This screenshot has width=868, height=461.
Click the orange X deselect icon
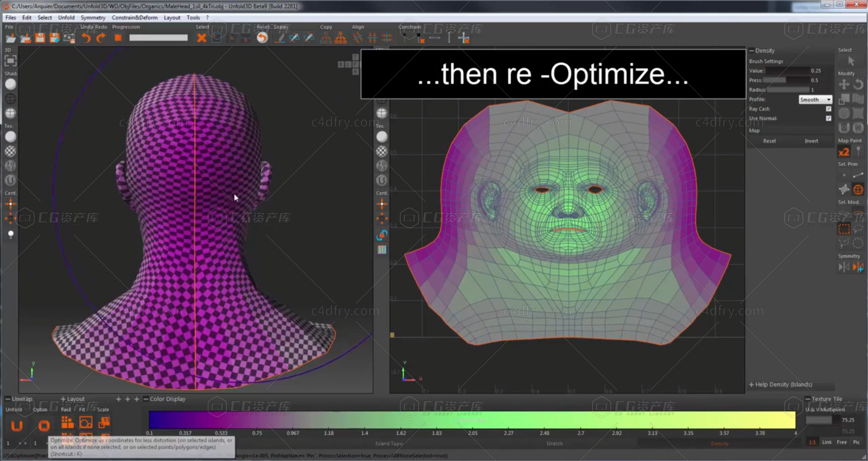[x=201, y=38]
